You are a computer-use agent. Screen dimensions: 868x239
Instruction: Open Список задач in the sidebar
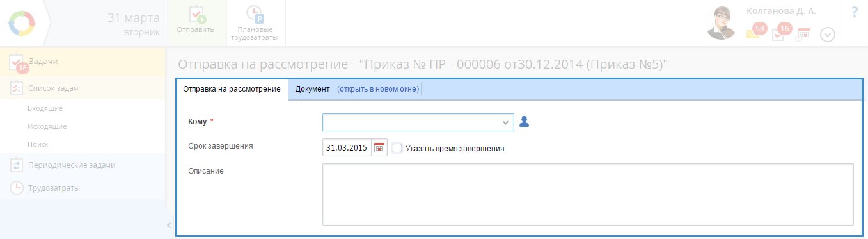tap(83, 88)
